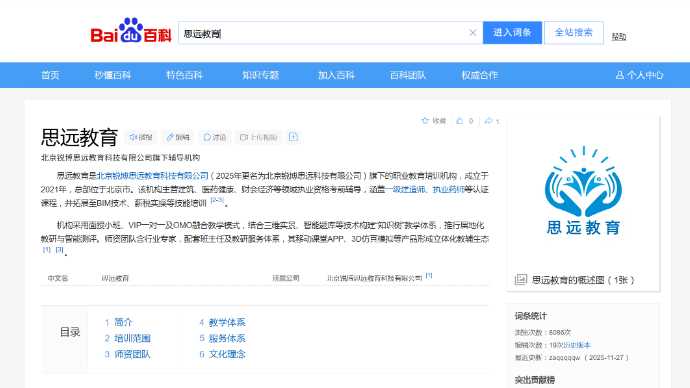The width and height of the screenshot is (690, 388).
Task: Open the 加入百科 navigation item
Action: coord(336,75)
